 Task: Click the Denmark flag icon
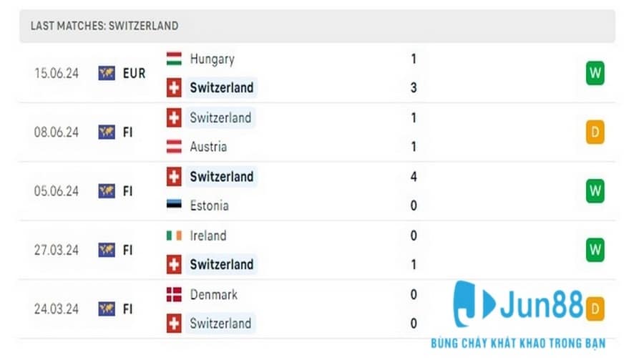174,294
